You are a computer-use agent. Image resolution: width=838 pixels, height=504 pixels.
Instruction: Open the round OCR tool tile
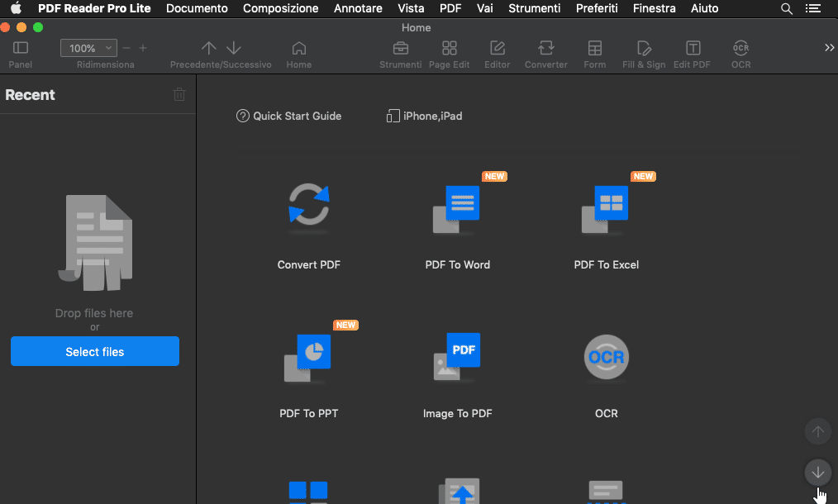(606, 357)
